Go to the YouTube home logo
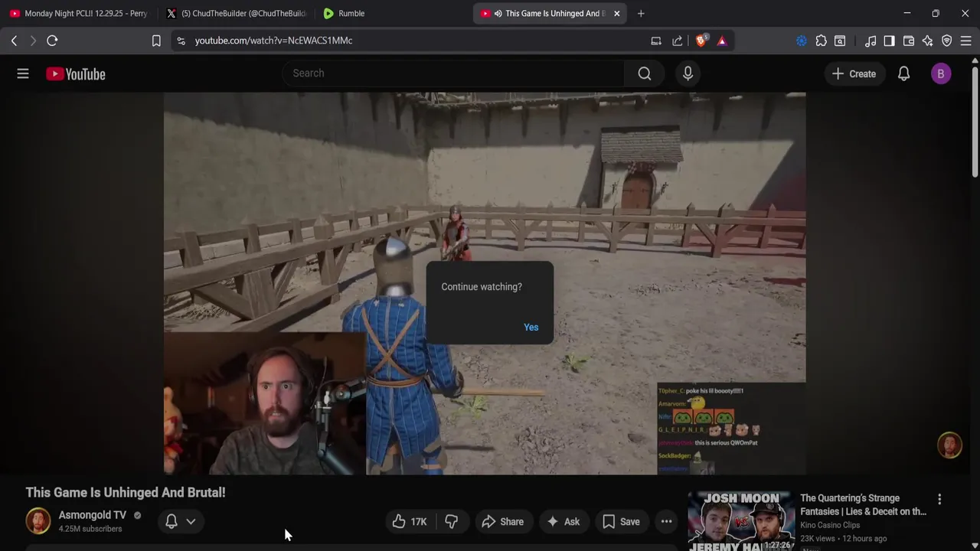Image resolution: width=980 pixels, height=551 pixels. coord(75,74)
